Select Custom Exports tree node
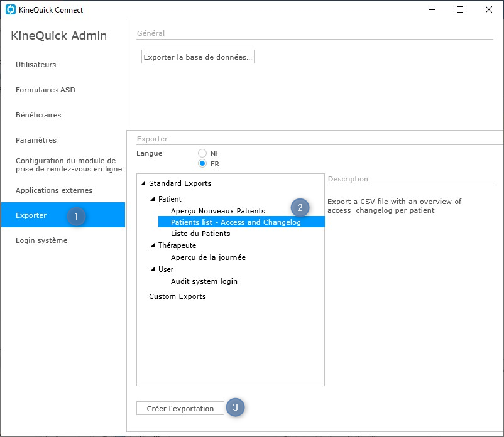 point(177,296)
